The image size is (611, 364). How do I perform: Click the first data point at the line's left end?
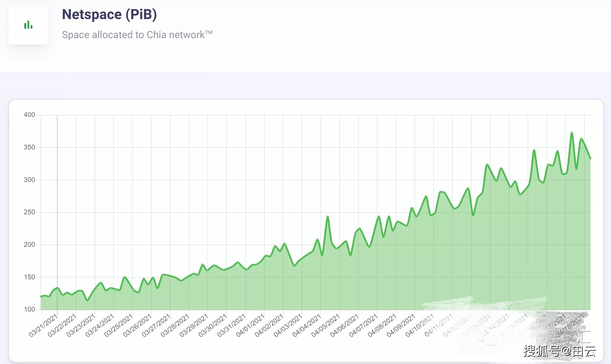pos(41,296)
